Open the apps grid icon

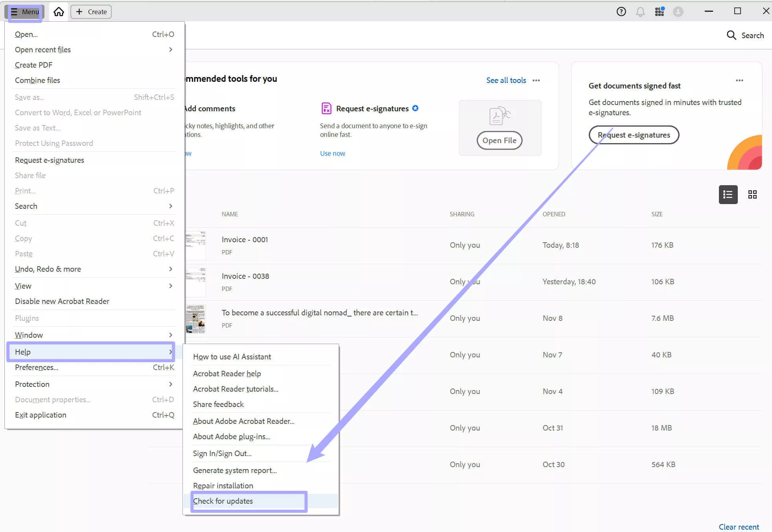tap(660, 12)
